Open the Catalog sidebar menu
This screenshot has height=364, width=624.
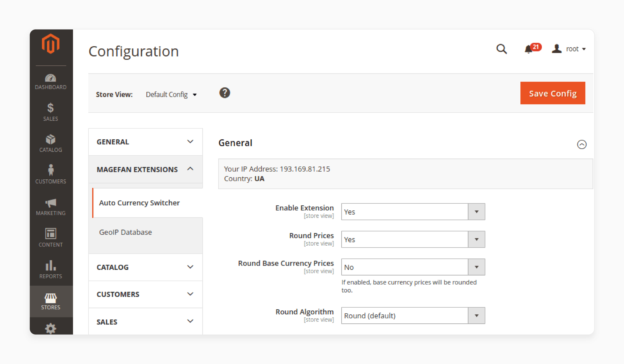point(51,143)
